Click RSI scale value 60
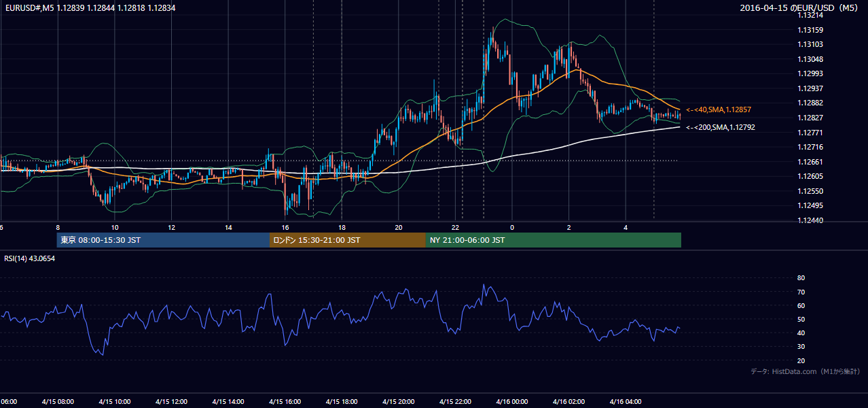The image size is (868, 408). pyautogui.click(x=801, y=305)
